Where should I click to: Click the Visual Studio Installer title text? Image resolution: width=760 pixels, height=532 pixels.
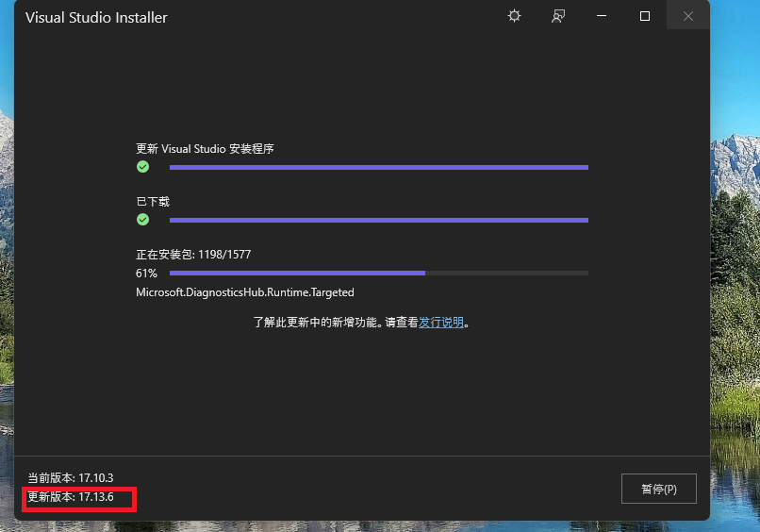point(96,18)
